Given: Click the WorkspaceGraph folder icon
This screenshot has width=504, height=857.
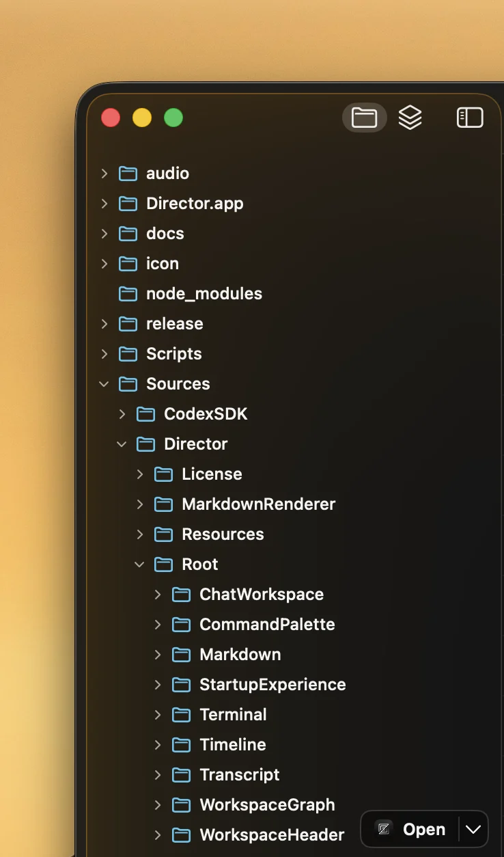Looking at the screenshot, I should [x=181, y=805].
